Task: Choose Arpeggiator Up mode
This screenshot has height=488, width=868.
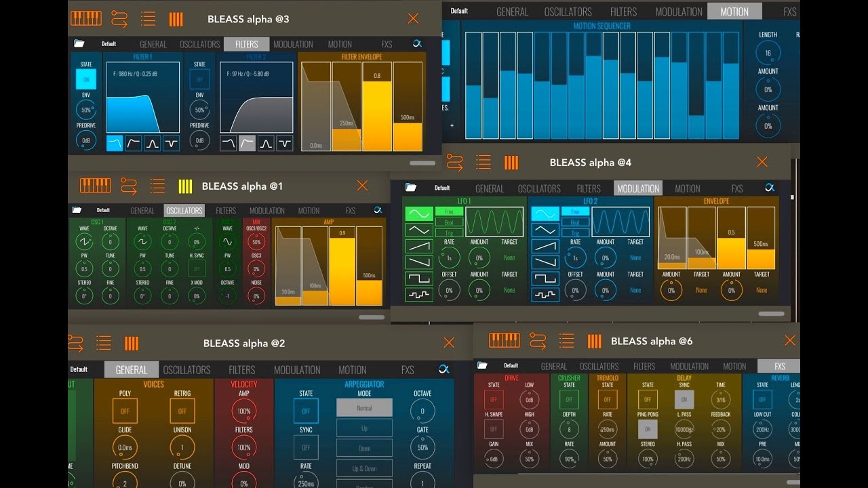Action: coord(364,428)
